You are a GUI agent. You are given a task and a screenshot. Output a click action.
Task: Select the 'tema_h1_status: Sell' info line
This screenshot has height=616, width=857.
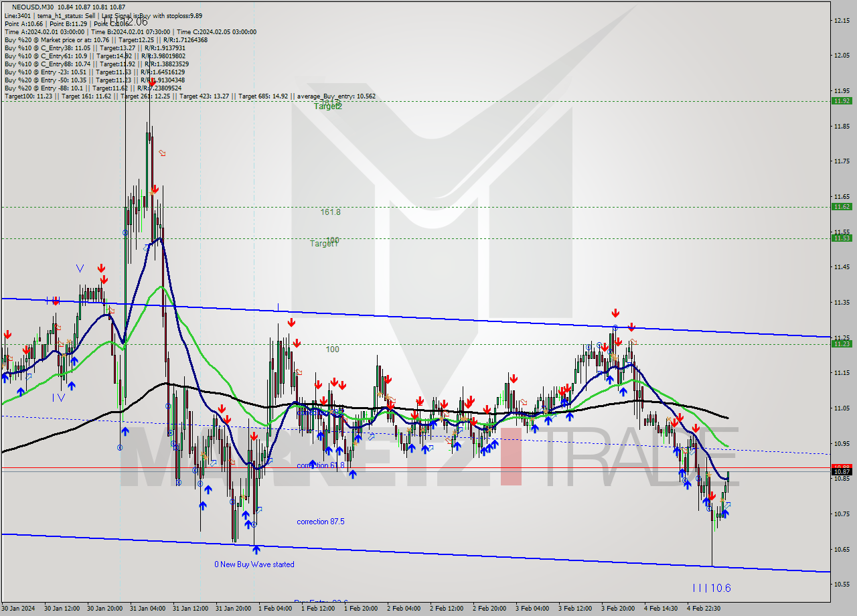click(x=66, y=15)
